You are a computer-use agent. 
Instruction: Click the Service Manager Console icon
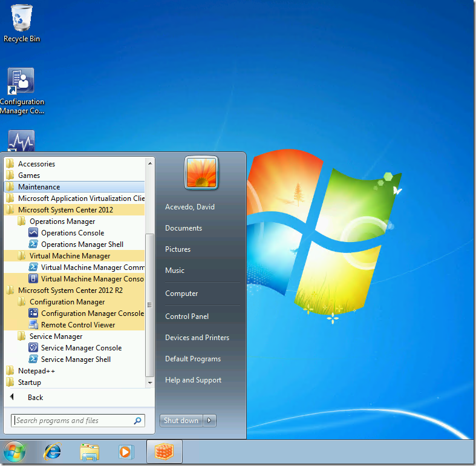click(x=33, y=348)
